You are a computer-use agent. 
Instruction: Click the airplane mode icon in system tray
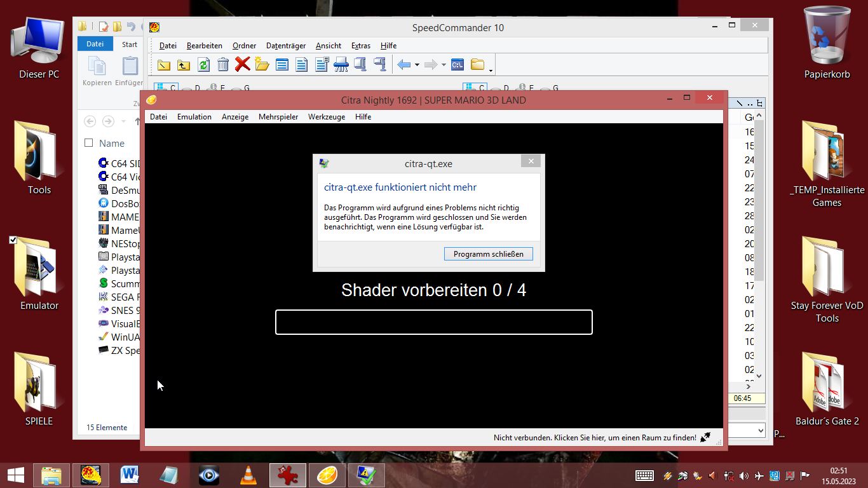click(759, 475)
